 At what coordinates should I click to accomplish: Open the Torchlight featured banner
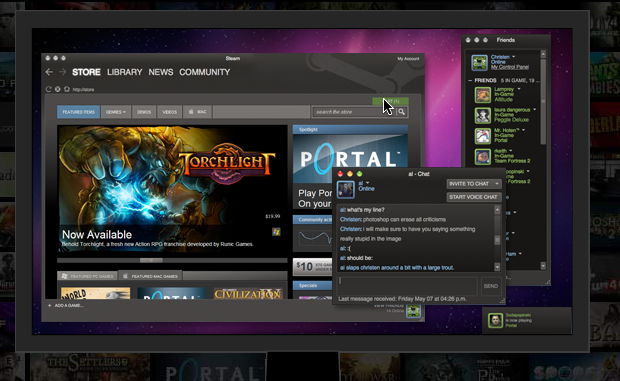pos(172,188)
